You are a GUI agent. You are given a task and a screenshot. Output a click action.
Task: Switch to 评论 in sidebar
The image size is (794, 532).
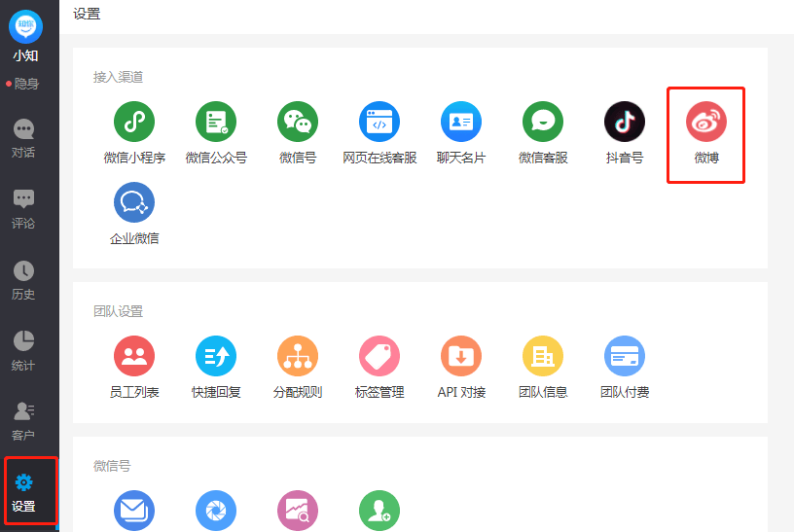point(23,209)
